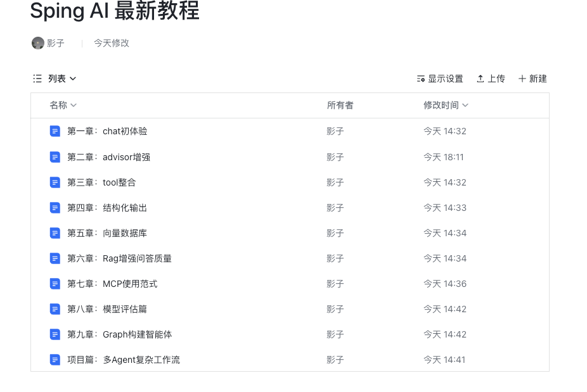The image size is (587, 392).
Task: Click the document icon for 第五章 向量数据库
Action: (55, 233)
